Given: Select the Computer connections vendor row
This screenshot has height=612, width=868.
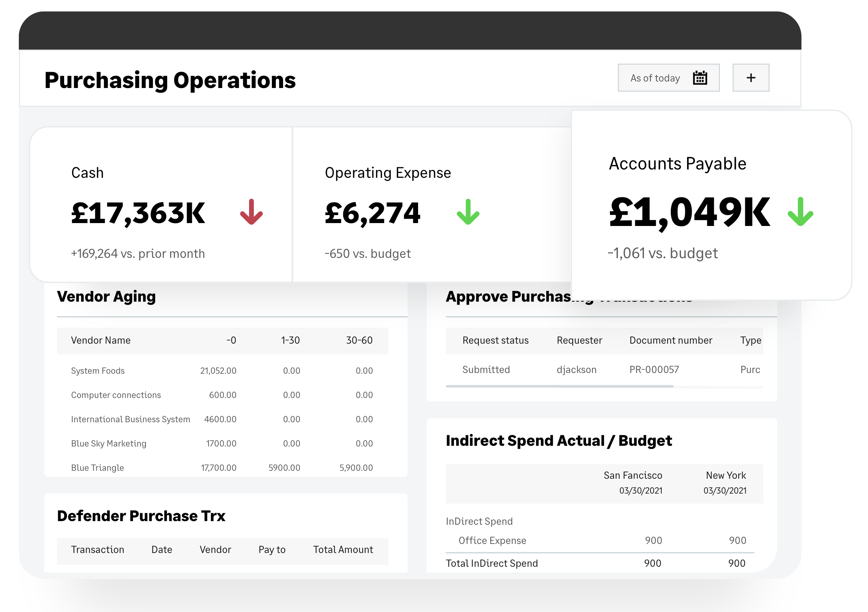Looking at the screenshot, I should pyautogui.click(x=222, y=395).
